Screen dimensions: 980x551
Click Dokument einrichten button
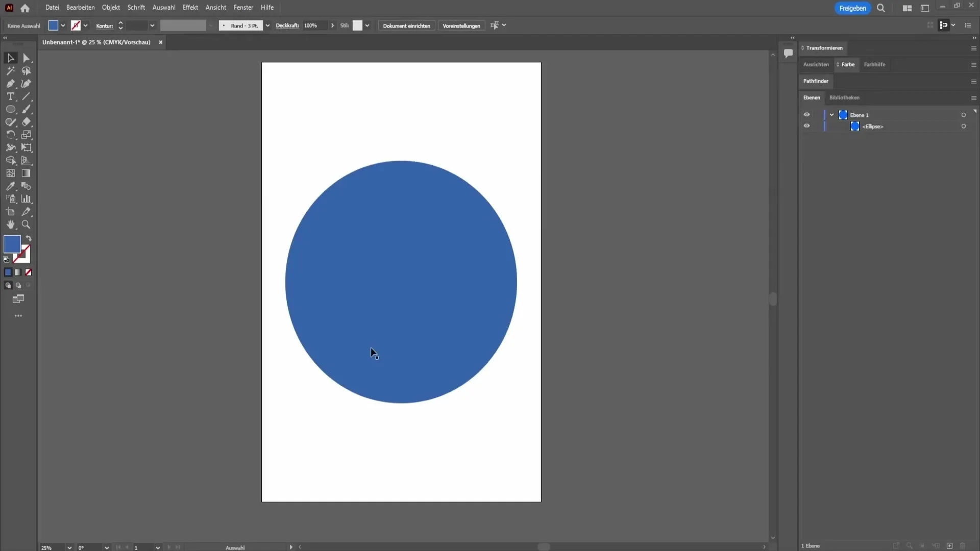(x=406, y=26)
